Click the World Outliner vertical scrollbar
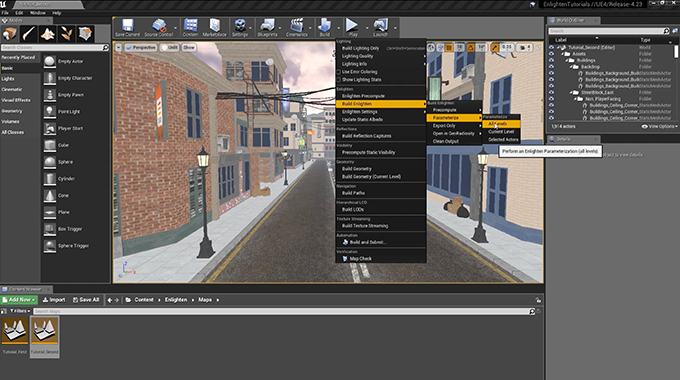 (676, 51)
